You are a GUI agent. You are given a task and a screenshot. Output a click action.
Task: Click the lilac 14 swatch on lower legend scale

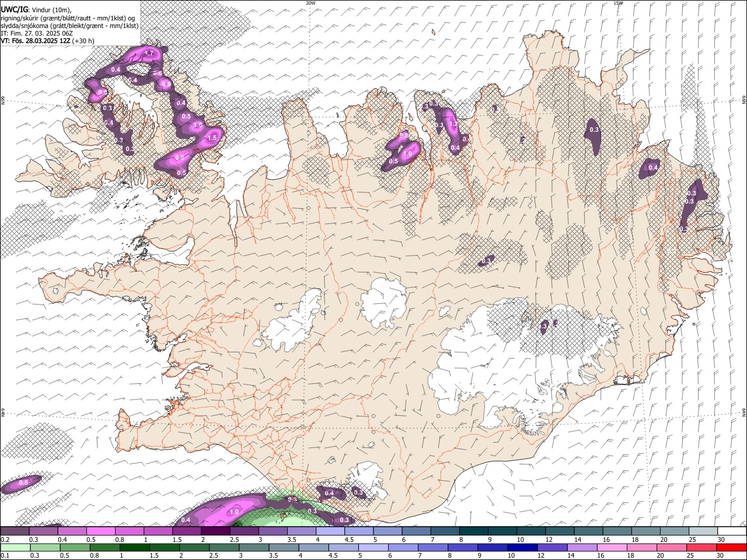pyautogui.click(x=581, y=548)
